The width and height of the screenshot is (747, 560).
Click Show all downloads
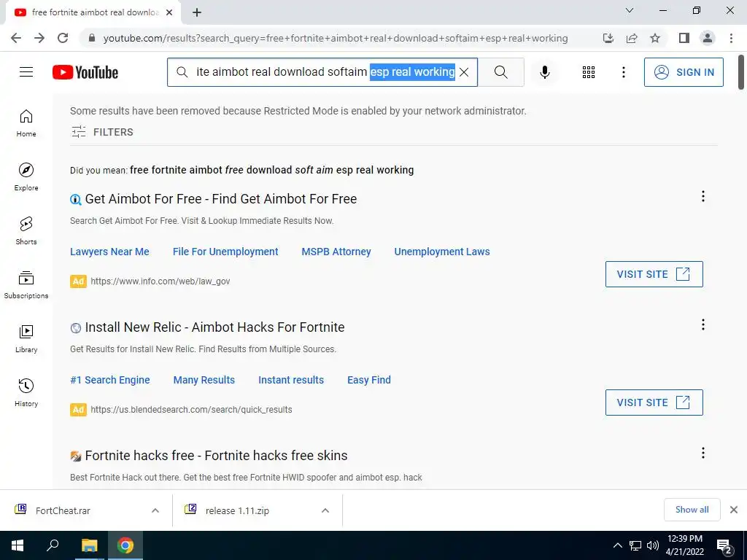(692, 510)
